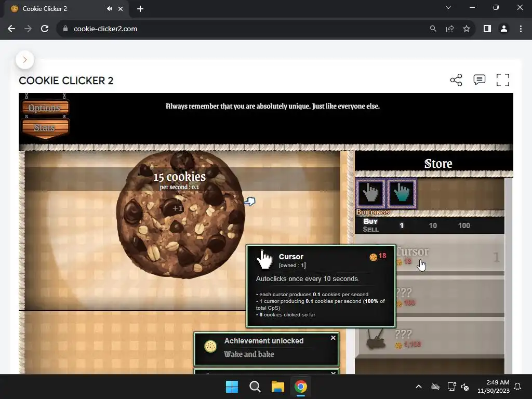The height and width of the screenshot is (399, 532).
Task: Expand the sidebar chevron arrow button
Action: [25, 60]
